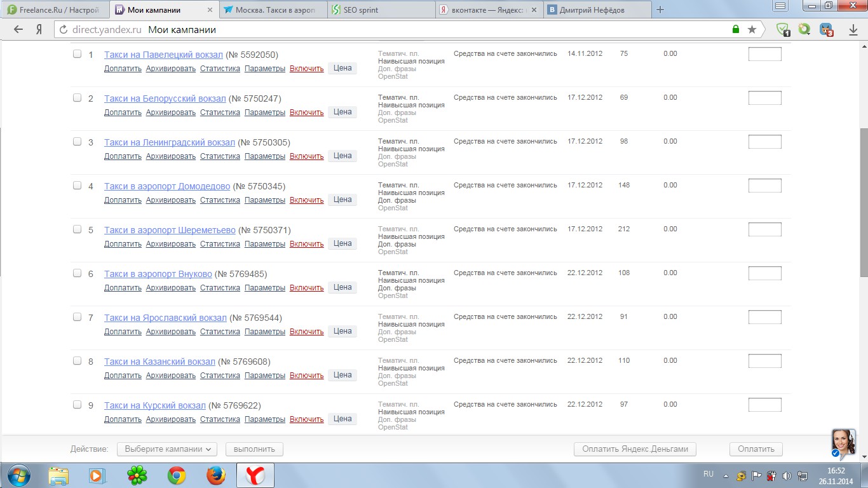Open Статистика for Такси в аэропорт Домодедово
Screen dimensions: 868x488
220,200
